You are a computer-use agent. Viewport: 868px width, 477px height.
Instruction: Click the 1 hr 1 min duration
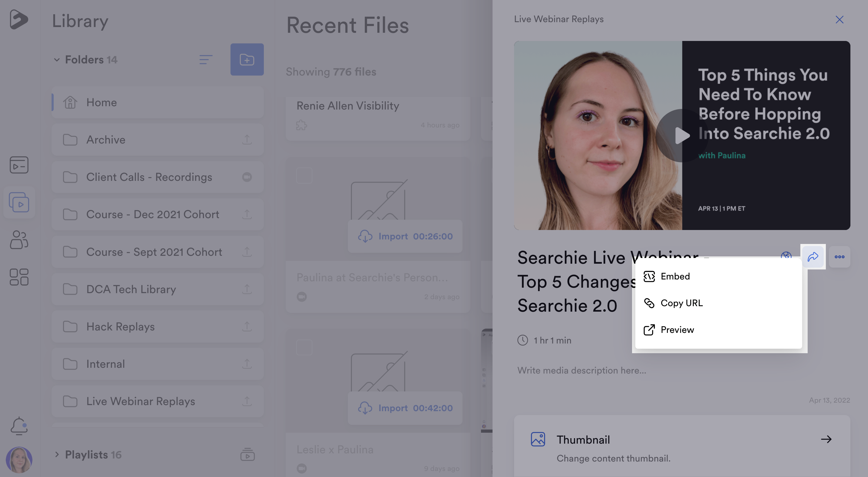544,340
